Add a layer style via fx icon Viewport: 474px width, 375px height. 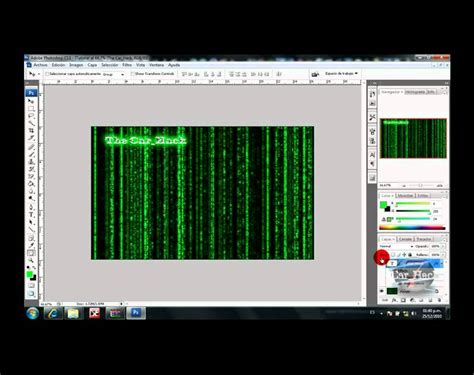point(395,300)
